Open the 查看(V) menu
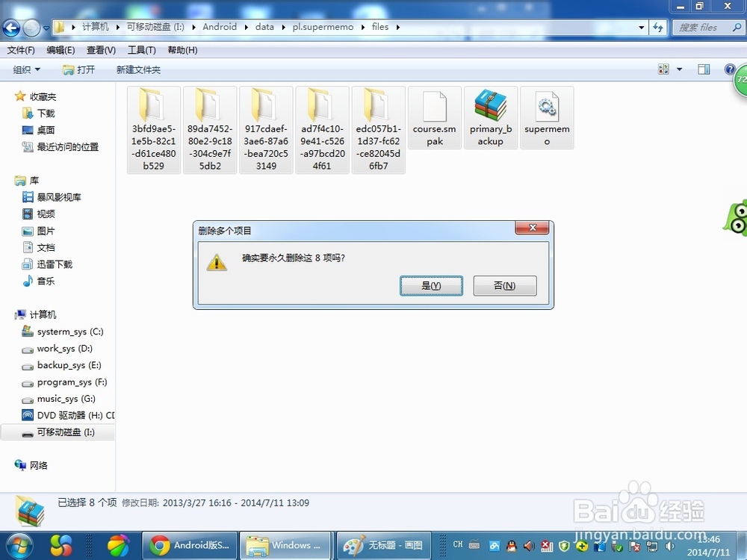Viewport: 747px width, 560px height. (x=101, y=50)
